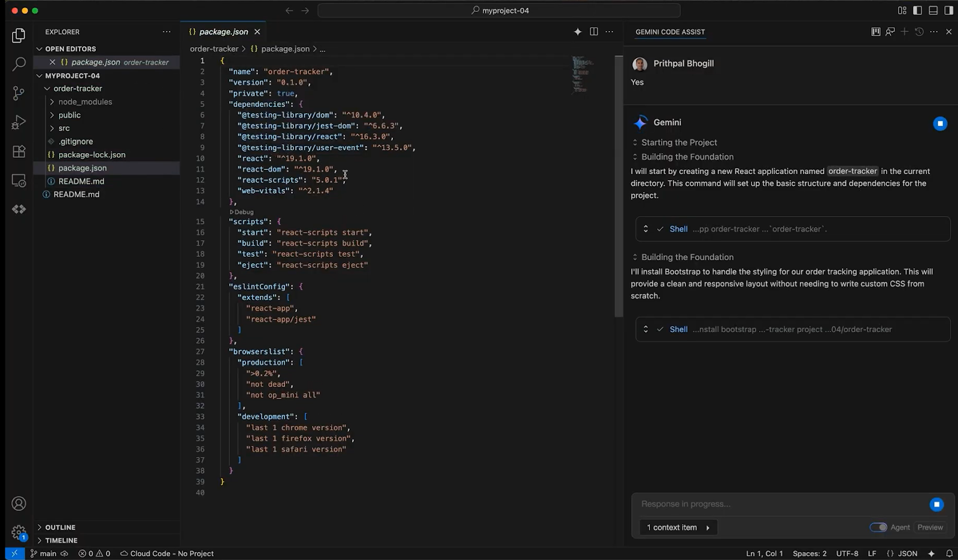This screenshot has height=560, width=958.
Task: Open the Run and Debug view
Action: click(x=19, y=122)
